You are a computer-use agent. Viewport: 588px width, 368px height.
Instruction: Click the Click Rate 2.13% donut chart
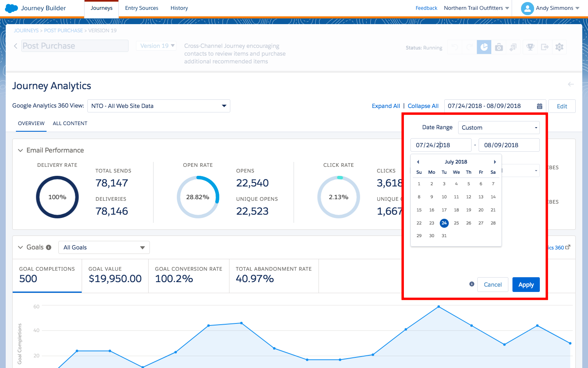tap(339, 197)
